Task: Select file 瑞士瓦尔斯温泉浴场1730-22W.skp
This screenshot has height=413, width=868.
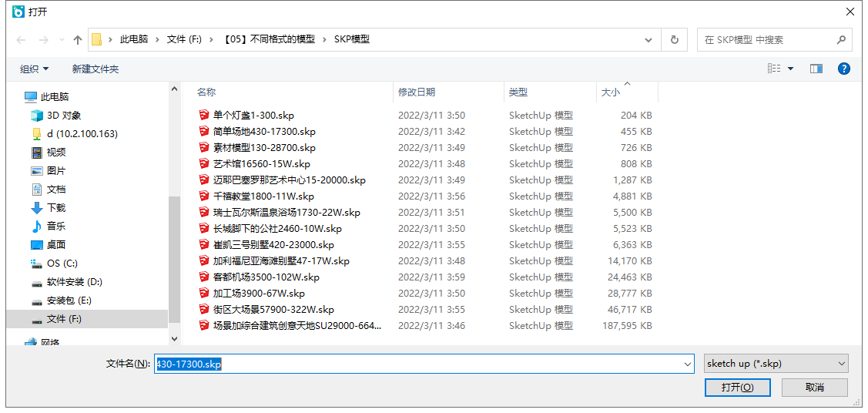Action: 287,212
